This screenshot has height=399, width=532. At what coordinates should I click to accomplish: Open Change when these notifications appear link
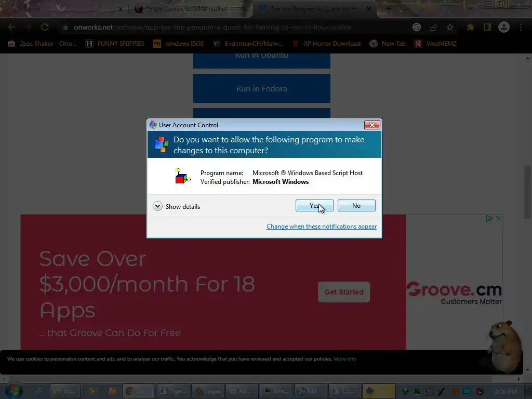pos(321,227)
